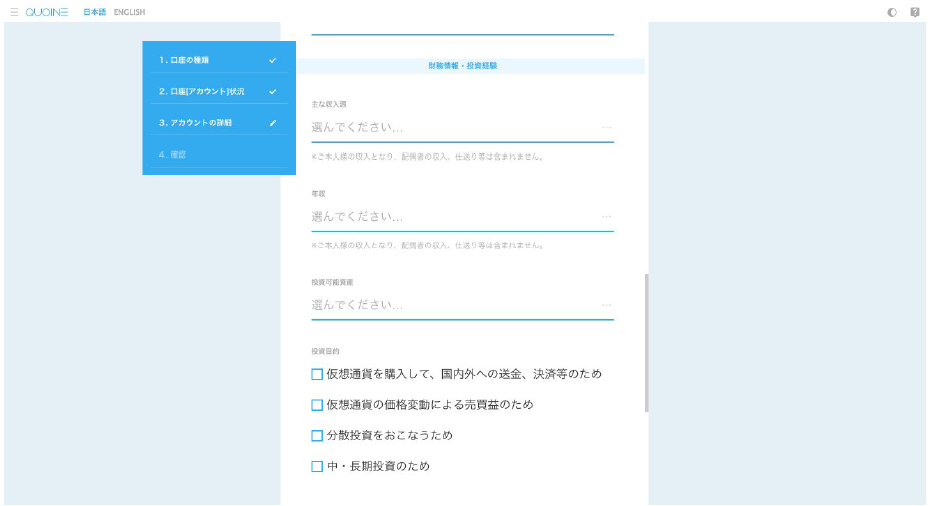929x506 pixels.
Task: Go to step 3. アカウントの詳細
Action: [219, 123]
